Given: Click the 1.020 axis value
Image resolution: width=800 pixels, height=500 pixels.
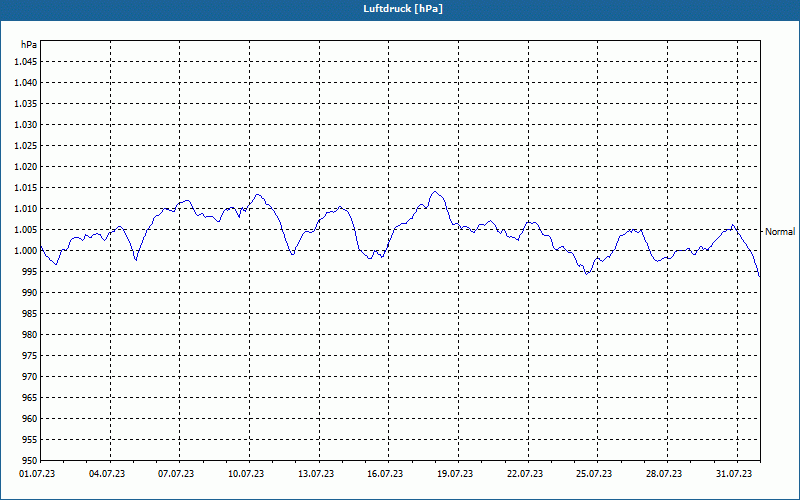Looking at the screenshot, I should pos(26,167).
